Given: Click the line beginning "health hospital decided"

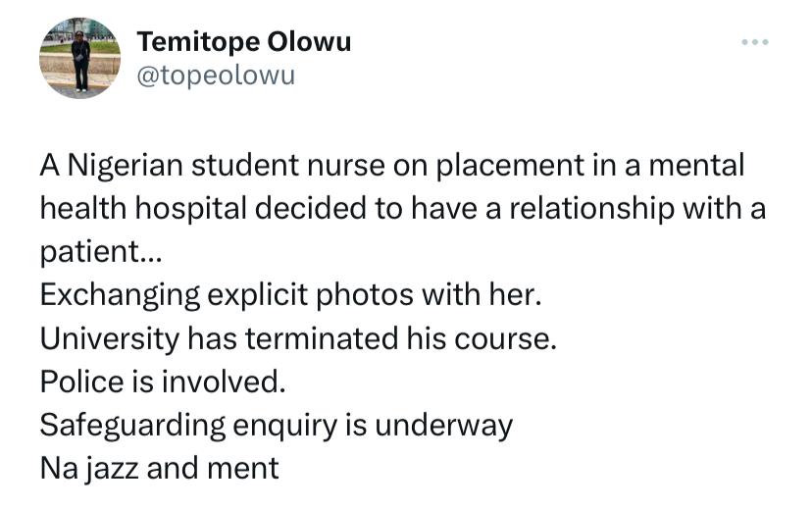Looking at the screenshot, I should coord(403,209).
